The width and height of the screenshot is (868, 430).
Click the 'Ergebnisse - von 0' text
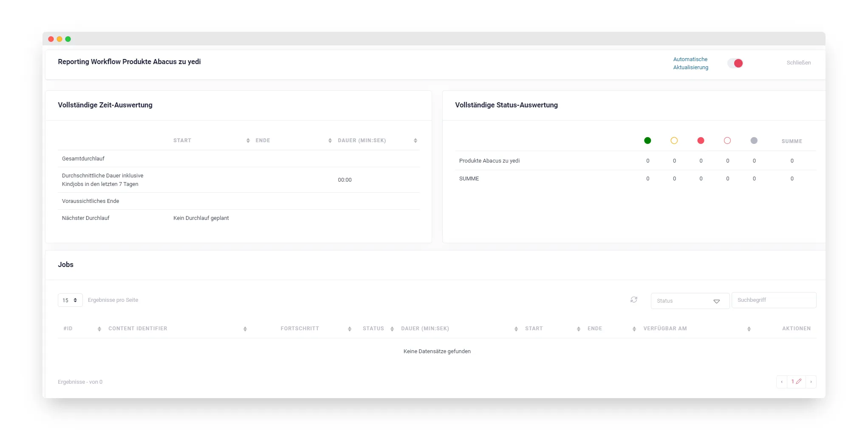[80, 382]
